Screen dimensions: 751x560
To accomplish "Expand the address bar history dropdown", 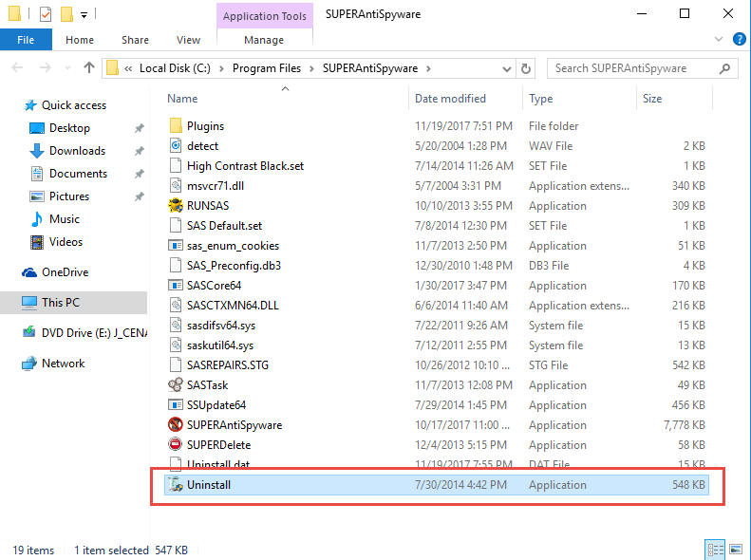I will click(x=506, y=69).
